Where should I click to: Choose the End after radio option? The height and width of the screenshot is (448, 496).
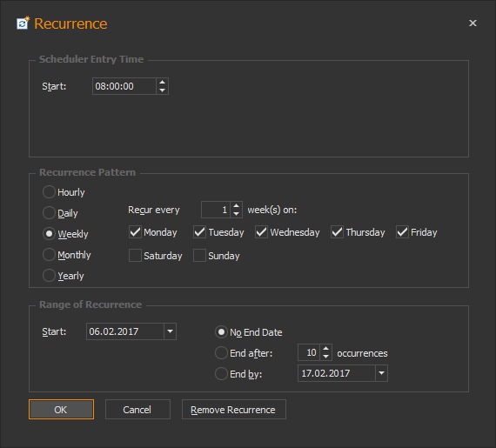tap(221, 353)
